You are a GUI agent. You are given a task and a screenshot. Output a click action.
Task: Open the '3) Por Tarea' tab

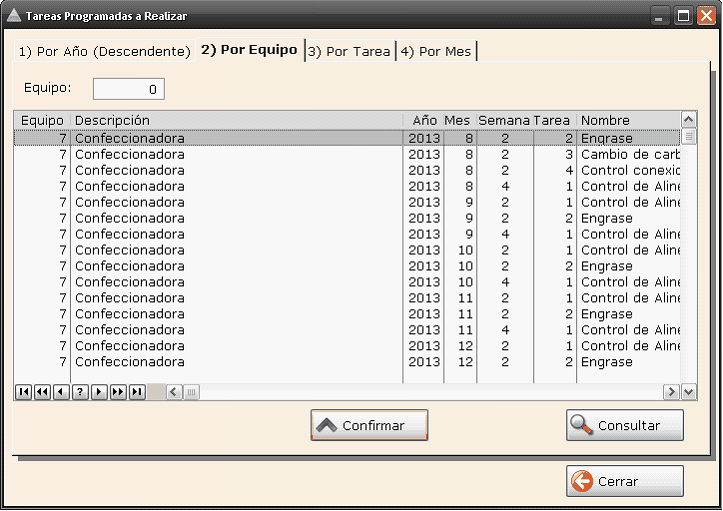tap(349, 51)
